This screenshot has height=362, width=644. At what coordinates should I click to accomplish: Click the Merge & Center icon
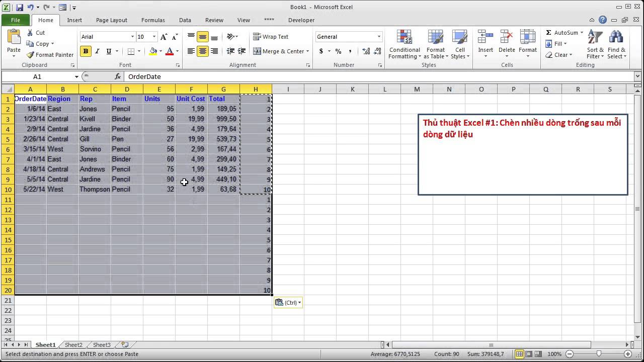pos(257,51)
